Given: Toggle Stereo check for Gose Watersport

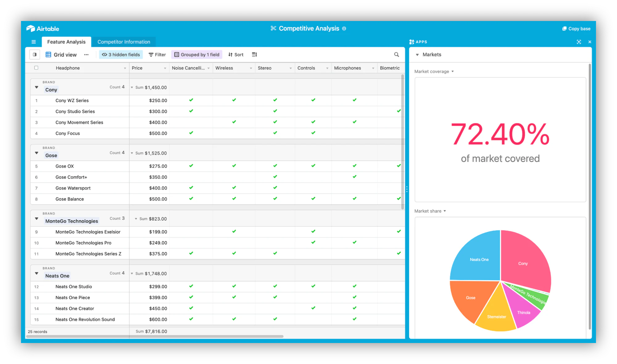Looking at the screenshot, I should pyautogui.click(x=275, y=188).
